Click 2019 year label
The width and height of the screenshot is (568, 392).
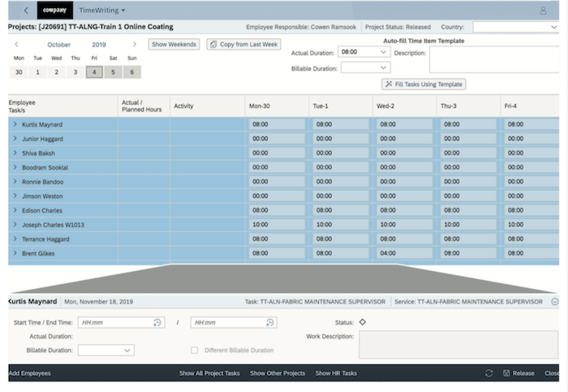tap(99, 45)
